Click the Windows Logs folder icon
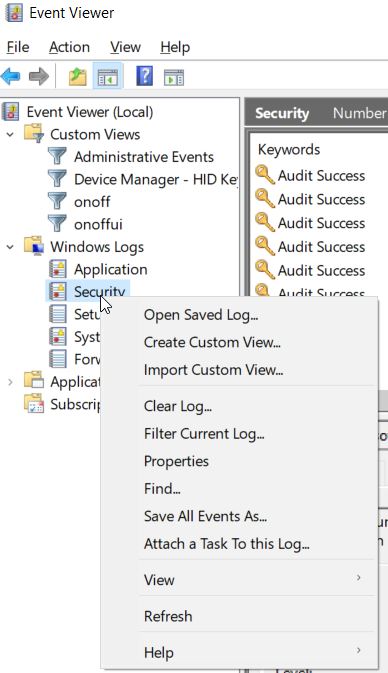The height and width of the screenshot is (673, 388). pyautogui.click(x=34, y=246)
